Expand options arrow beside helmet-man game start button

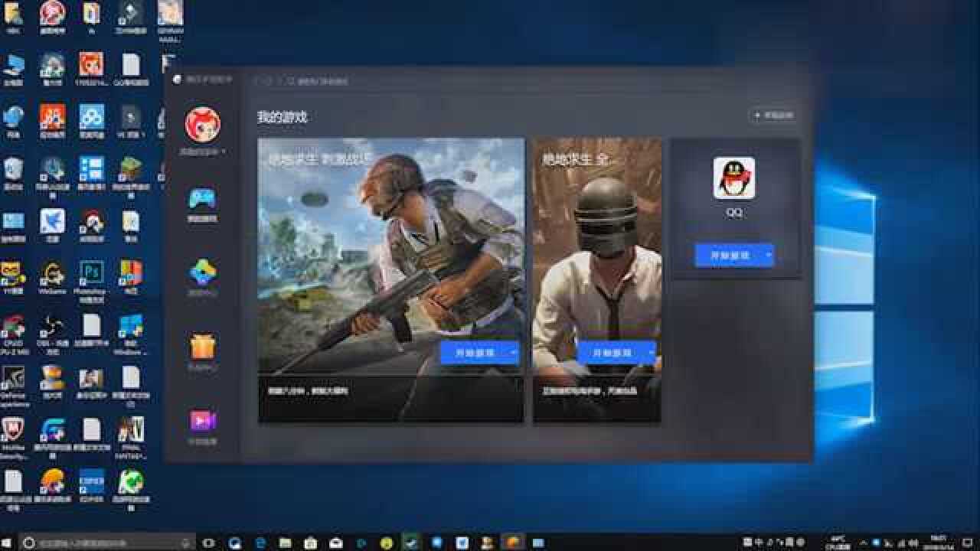[652, 353]
